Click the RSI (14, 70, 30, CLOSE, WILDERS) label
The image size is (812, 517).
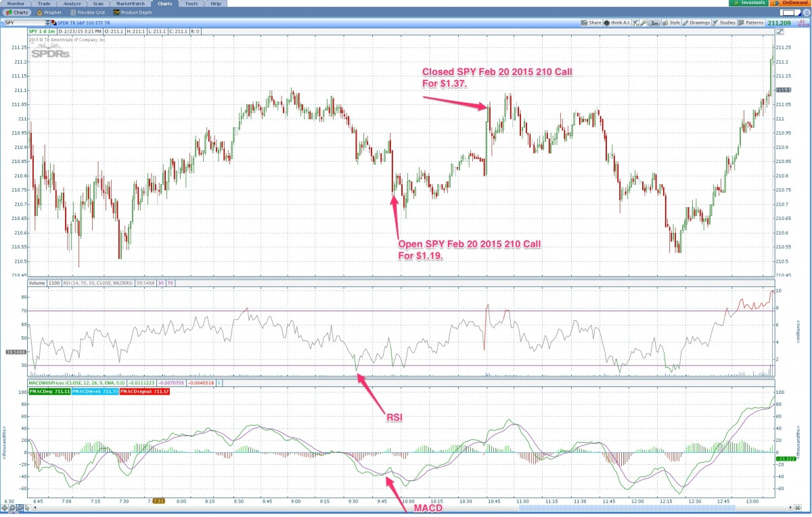point(98,283)
